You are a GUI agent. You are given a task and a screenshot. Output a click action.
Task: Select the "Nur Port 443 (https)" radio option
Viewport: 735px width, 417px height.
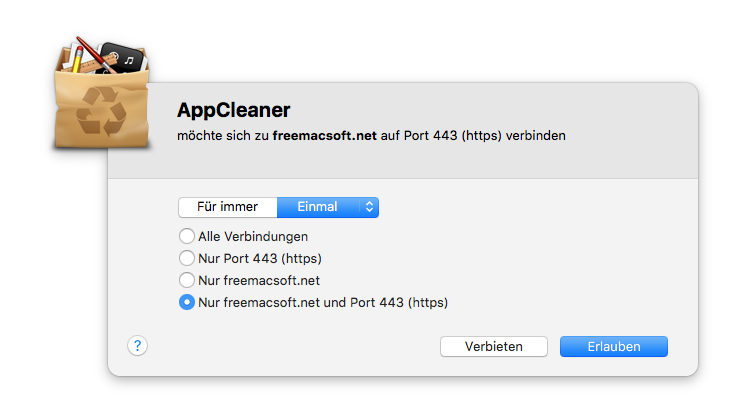point(186,258)
